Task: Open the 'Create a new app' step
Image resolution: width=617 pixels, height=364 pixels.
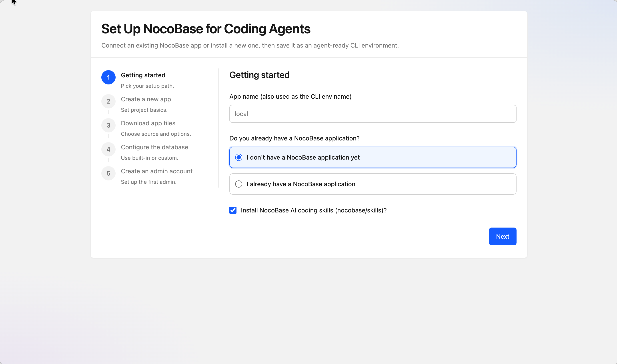Action: pyautogui.click(x=146, y=99)
